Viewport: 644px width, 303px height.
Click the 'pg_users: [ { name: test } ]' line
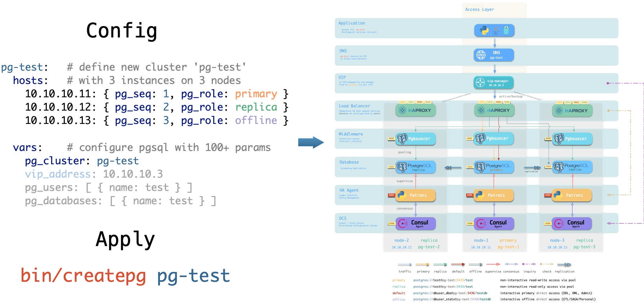[x=109, y=188]
